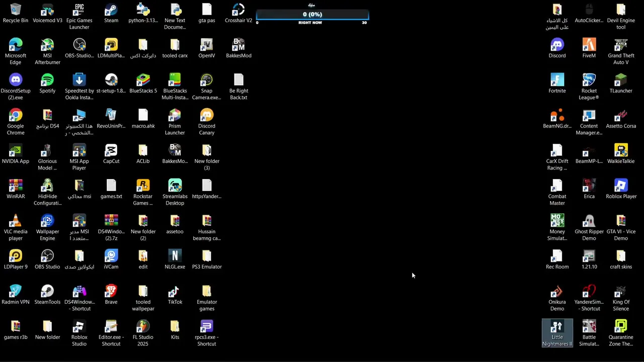The image size is (644, 362).
Task: Select the Ghost Ripper Demo icon
Action: click(589, 228)
